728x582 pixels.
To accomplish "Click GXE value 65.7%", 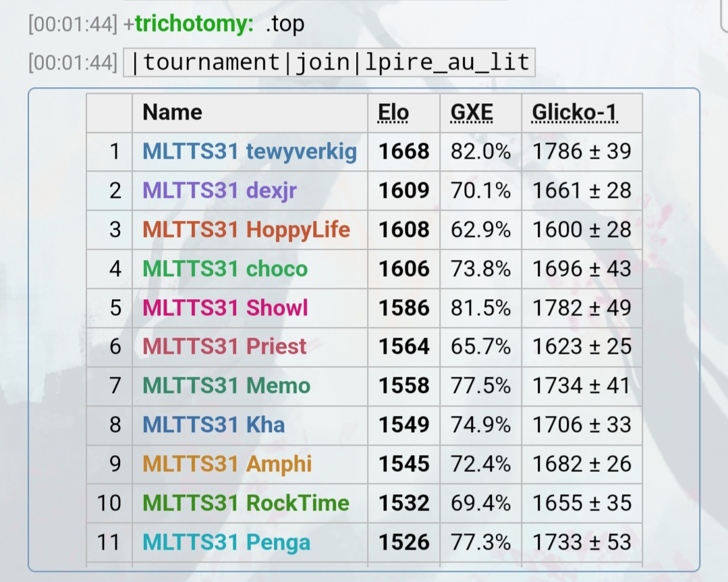I will point(480,346).
